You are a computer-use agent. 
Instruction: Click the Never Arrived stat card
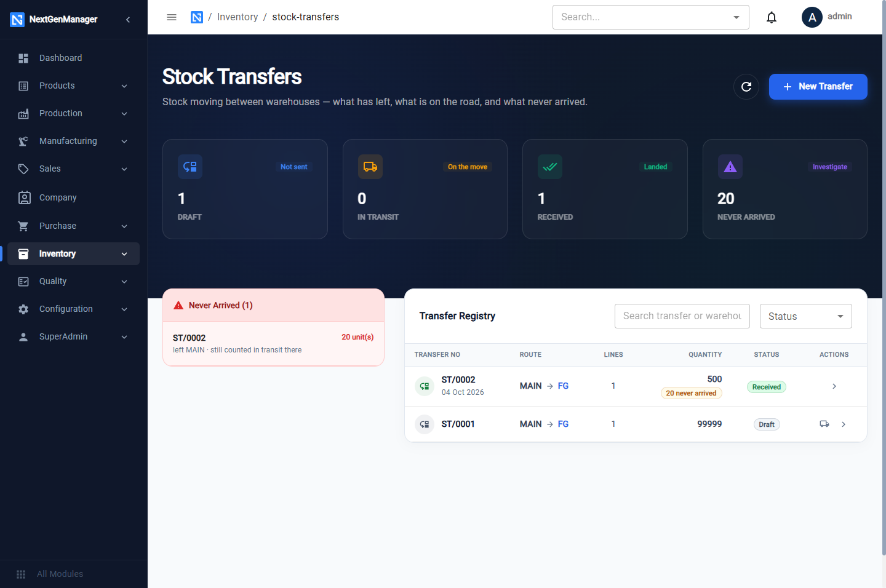coord(784,189)
